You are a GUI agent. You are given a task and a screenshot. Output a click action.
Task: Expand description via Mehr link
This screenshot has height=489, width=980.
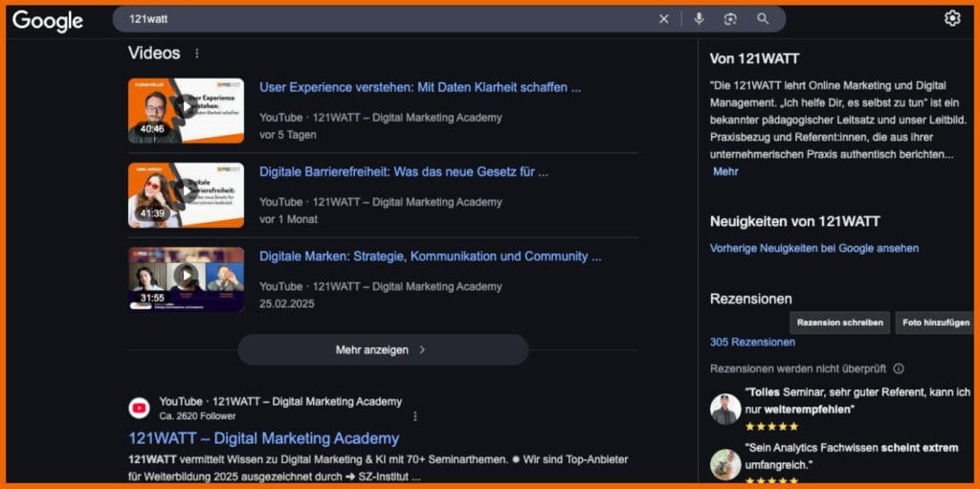pos(725,171)
